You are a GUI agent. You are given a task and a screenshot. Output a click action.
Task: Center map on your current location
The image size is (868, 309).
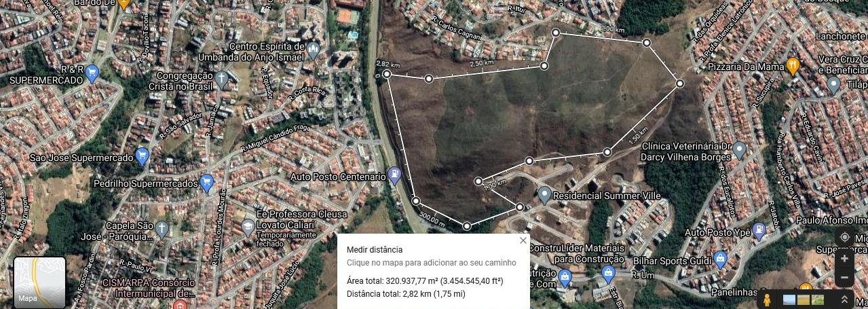coord(845,237)
